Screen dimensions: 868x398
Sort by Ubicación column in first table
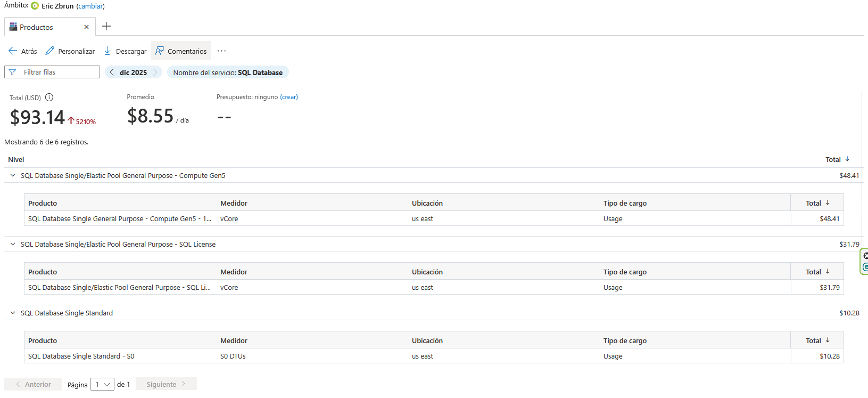click(427, 203)
